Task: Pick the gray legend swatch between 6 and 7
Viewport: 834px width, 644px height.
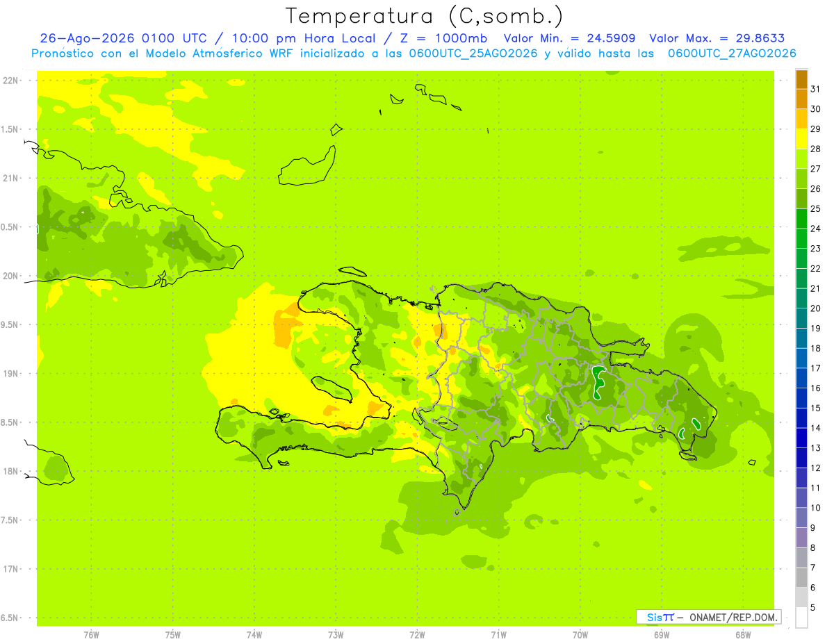Action: (801, 577)
